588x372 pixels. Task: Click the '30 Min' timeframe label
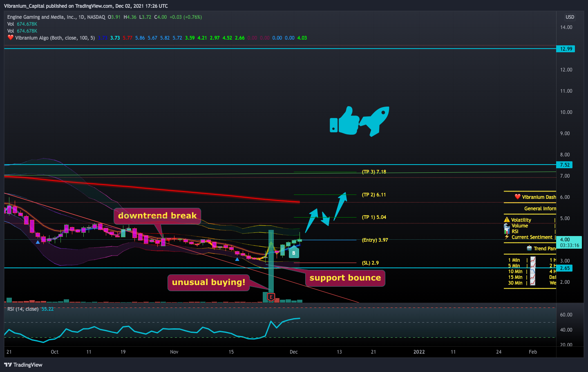pyautogui.click(x=515, y=283)
